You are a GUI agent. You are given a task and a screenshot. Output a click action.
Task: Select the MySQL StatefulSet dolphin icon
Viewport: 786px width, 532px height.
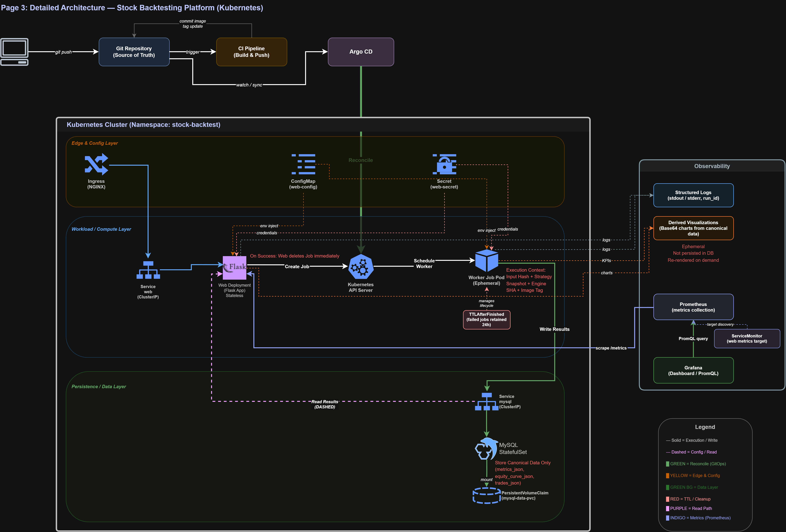pos(486,449)
